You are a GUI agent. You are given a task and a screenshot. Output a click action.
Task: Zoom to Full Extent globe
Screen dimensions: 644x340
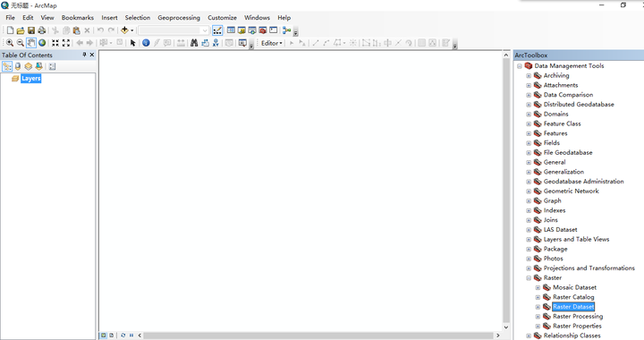click(42, 43)
